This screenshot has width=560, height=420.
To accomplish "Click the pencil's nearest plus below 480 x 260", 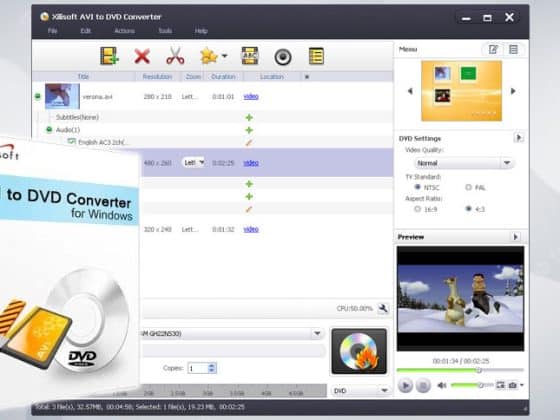I will pyautogui.click(x=249, y=197).
